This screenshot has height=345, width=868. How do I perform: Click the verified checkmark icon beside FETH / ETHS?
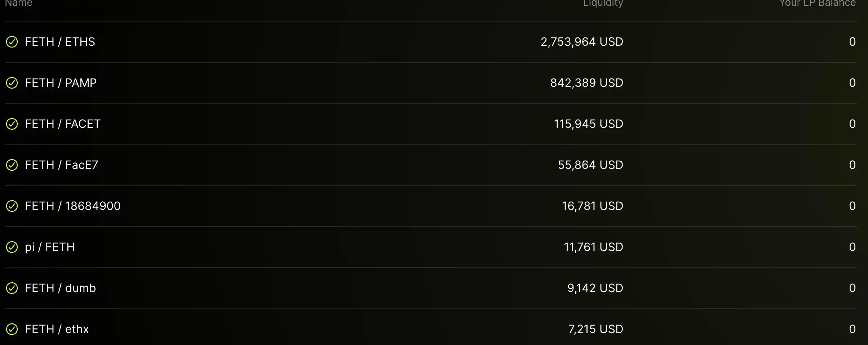[x=12, y=42]
